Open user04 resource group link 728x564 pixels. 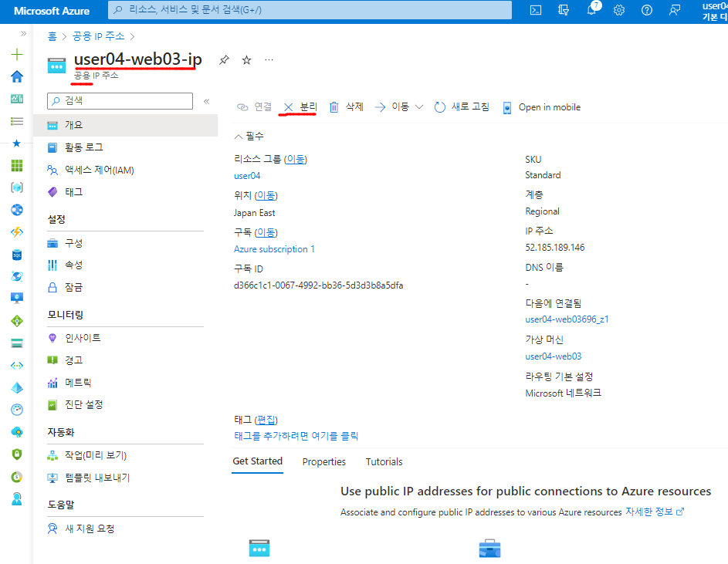click(x=247, y=176)
